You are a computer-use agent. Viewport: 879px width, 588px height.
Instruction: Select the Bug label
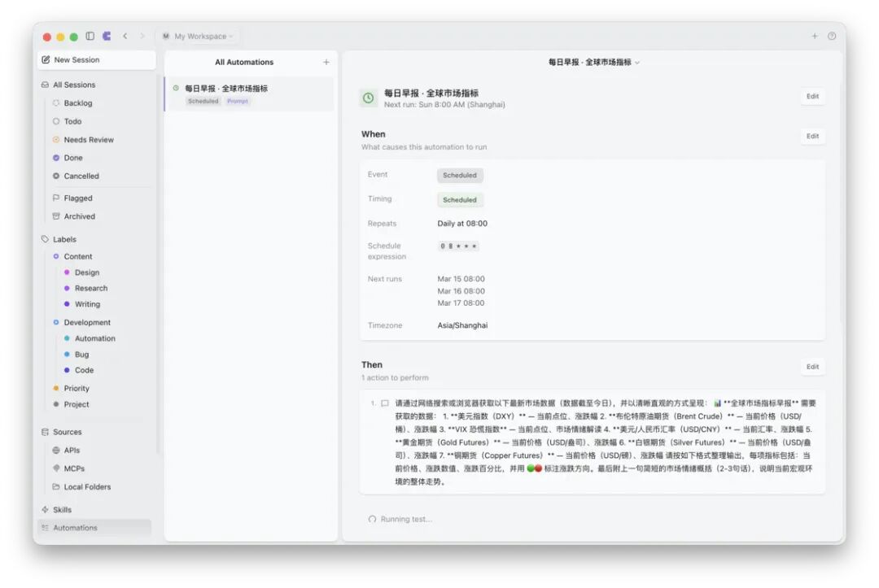[x=82, y=355]
